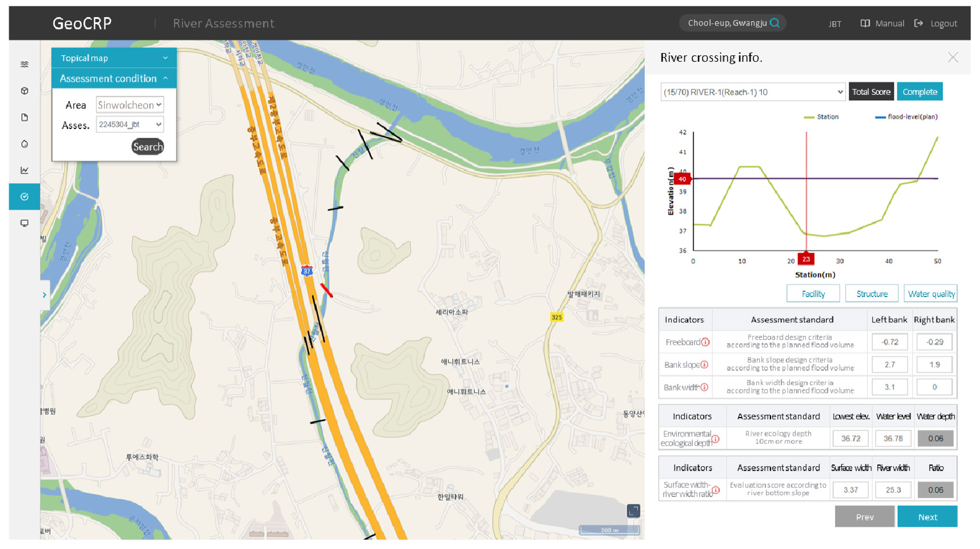
Task: Click the monitor screen icon in sidebar
Action: click(x=25, y=223)
